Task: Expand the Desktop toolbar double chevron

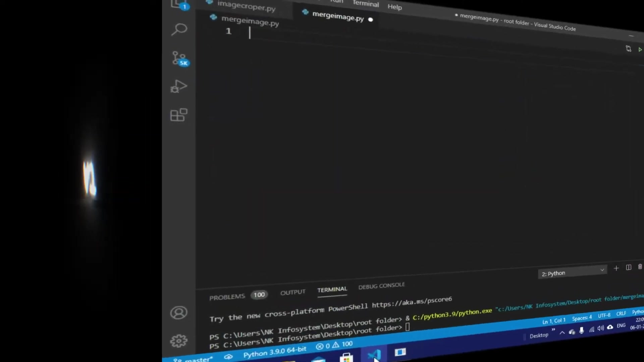Action: click(553, 329)
